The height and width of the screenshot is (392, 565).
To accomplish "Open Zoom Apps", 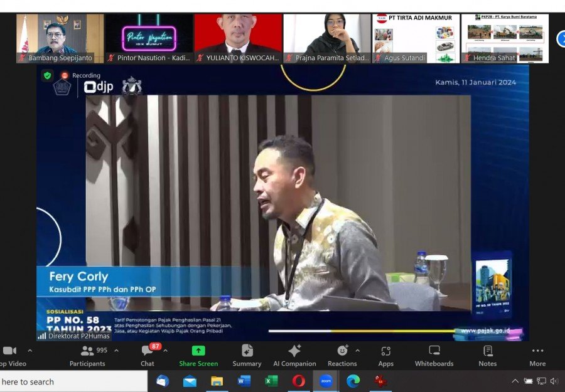I will click(x=385, y=355).
